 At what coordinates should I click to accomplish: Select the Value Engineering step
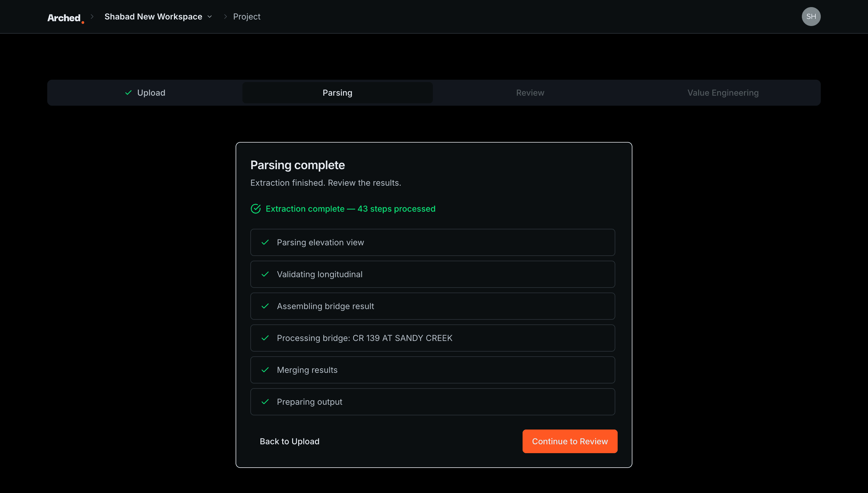tap(723, 92)
